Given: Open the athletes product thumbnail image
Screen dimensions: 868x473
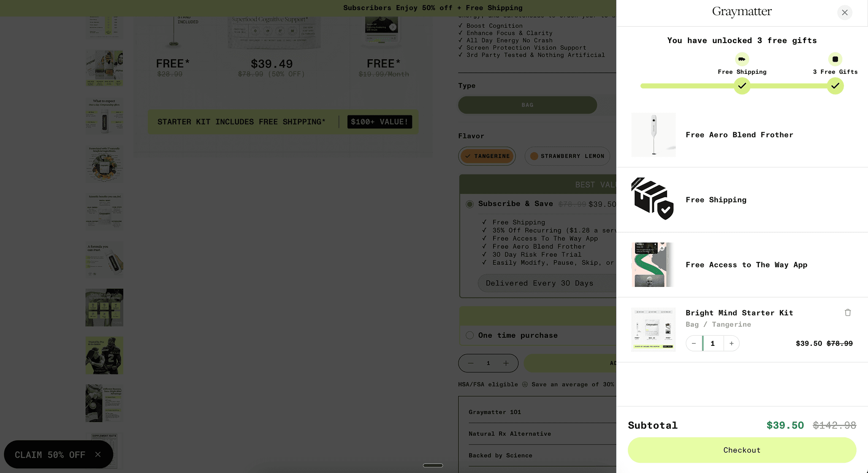Looking at the screenshot, I should [x=104, y=355].
